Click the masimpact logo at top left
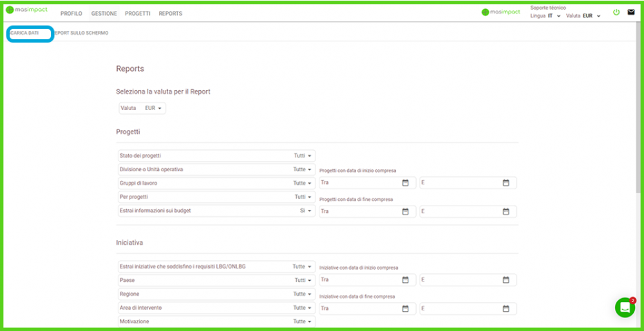Screen dimensions: 644x331 coord(27,11)
